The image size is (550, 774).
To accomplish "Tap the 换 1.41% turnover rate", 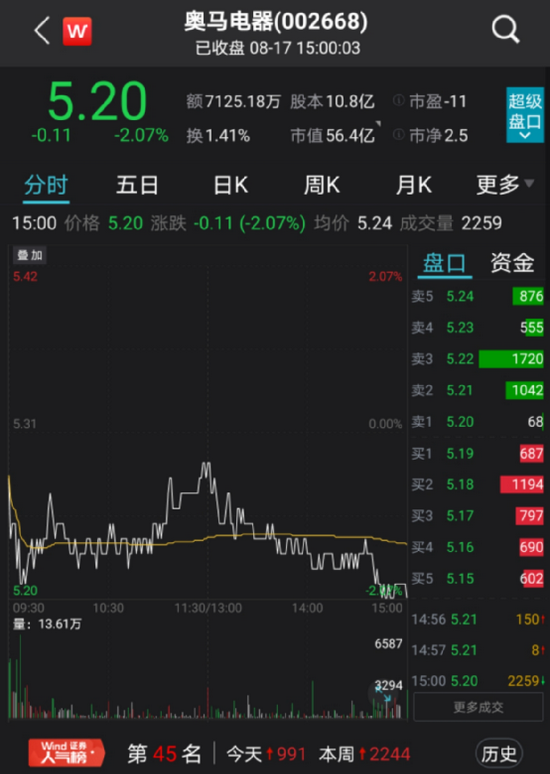I will (218, 135).
